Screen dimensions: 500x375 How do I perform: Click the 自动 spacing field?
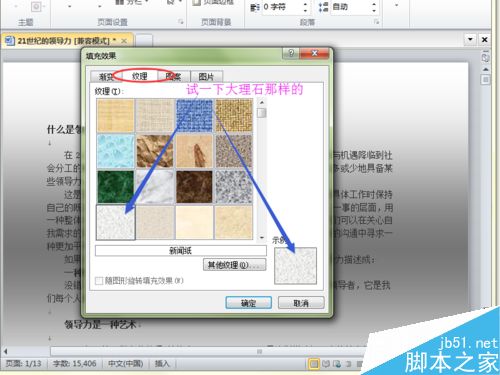click(350, 7)
